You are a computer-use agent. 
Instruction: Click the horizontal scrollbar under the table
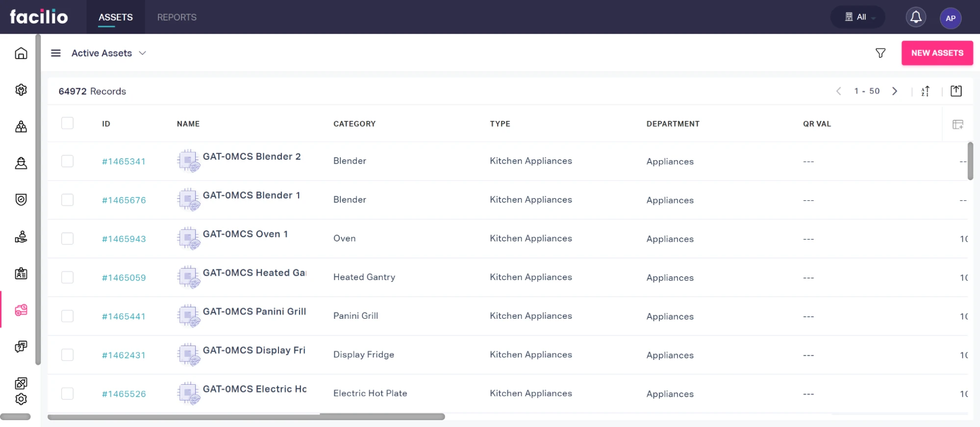tap(246, 417)
